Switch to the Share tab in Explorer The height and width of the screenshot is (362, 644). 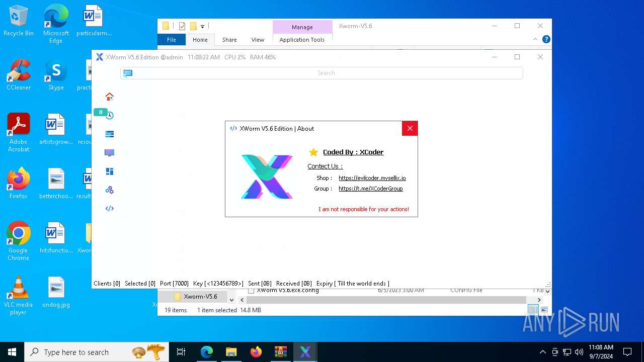(x=229, y=40)
